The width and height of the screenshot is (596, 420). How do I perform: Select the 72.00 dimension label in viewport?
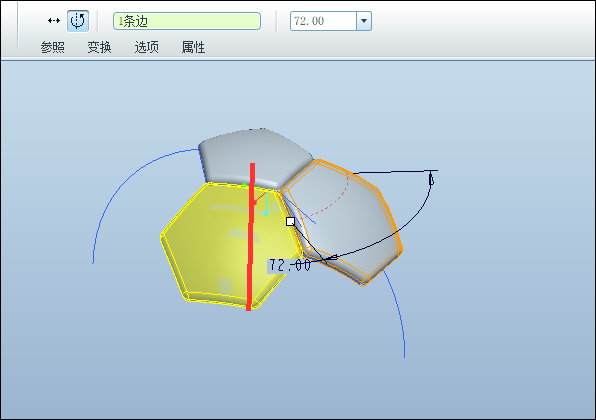pyautogui.click(x=290, y=265)
